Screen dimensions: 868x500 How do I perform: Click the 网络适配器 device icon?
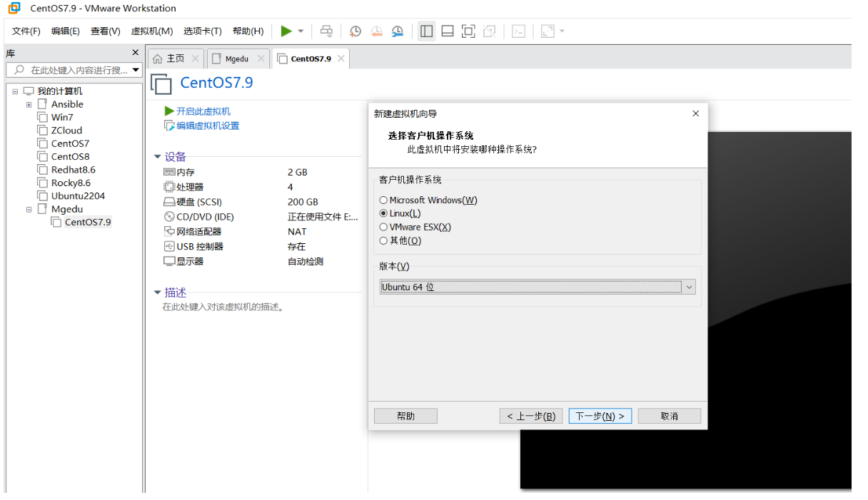point(170,232)
